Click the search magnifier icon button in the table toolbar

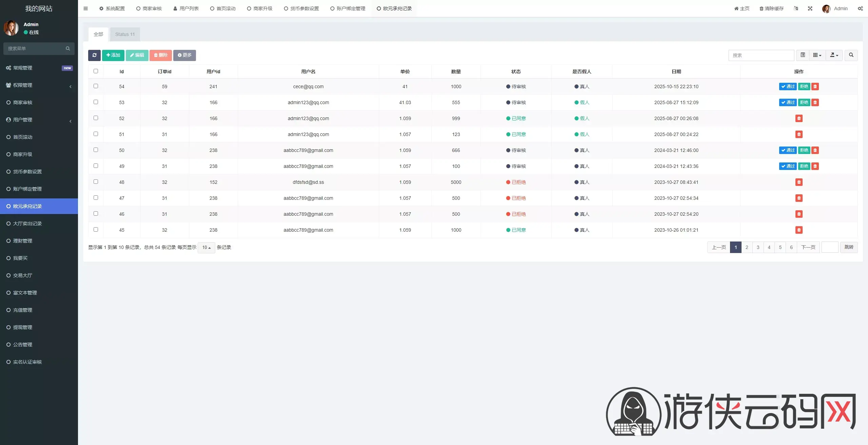(851, 55)
